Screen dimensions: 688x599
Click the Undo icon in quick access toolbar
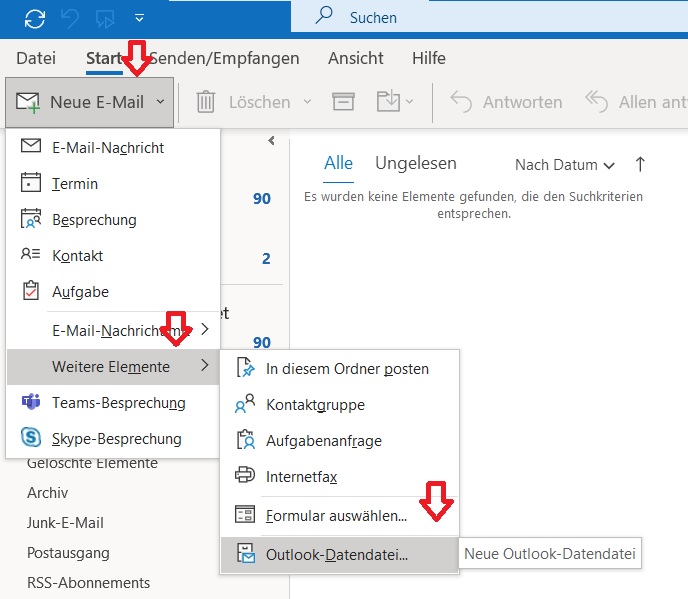(x=70, y=18)
